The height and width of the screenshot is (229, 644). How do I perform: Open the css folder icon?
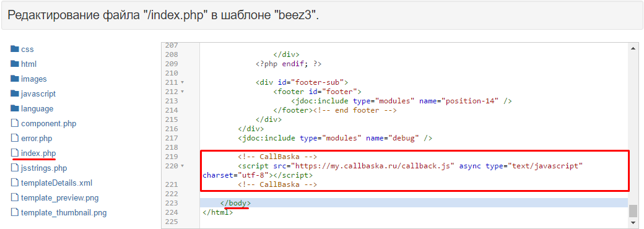[15, 49]
